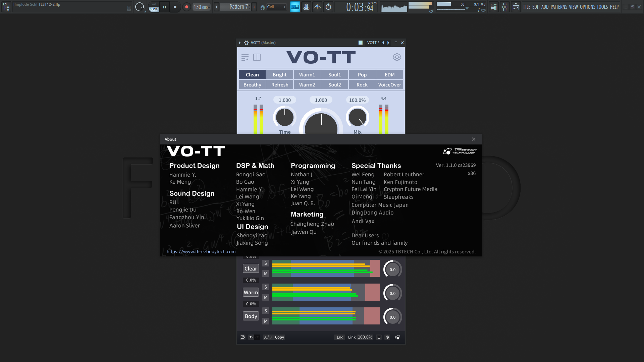
Task: Click the tempo 130.000 field
Action: (x=201, y=7)
